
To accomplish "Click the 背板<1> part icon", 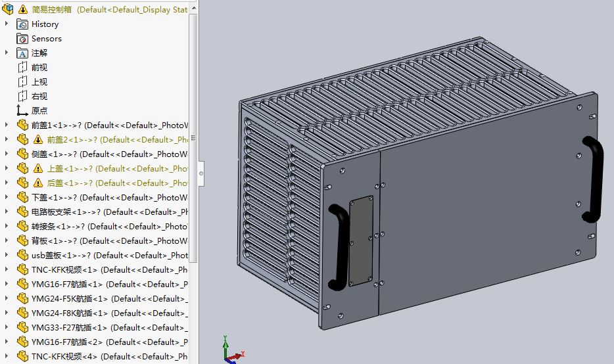I will coord(23,240).
